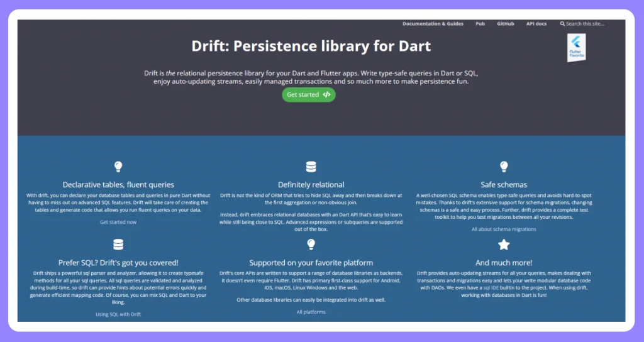Click the lightbulb icon above Supported platform heading
644x342 pixels.
click(311, 245)
